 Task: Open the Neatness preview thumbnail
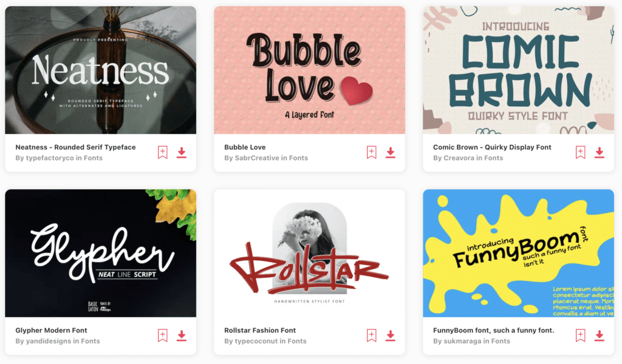tap(100, 70)
